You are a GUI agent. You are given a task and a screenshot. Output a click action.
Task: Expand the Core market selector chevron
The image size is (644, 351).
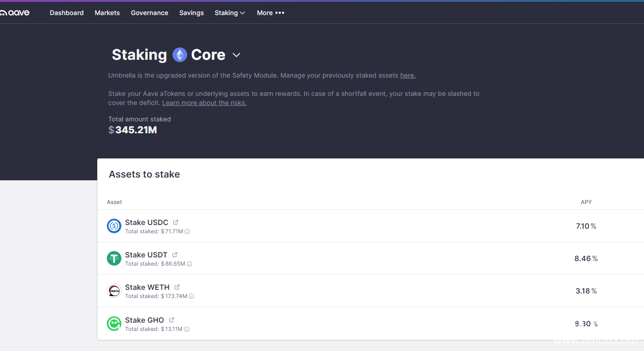click(236, 55)
